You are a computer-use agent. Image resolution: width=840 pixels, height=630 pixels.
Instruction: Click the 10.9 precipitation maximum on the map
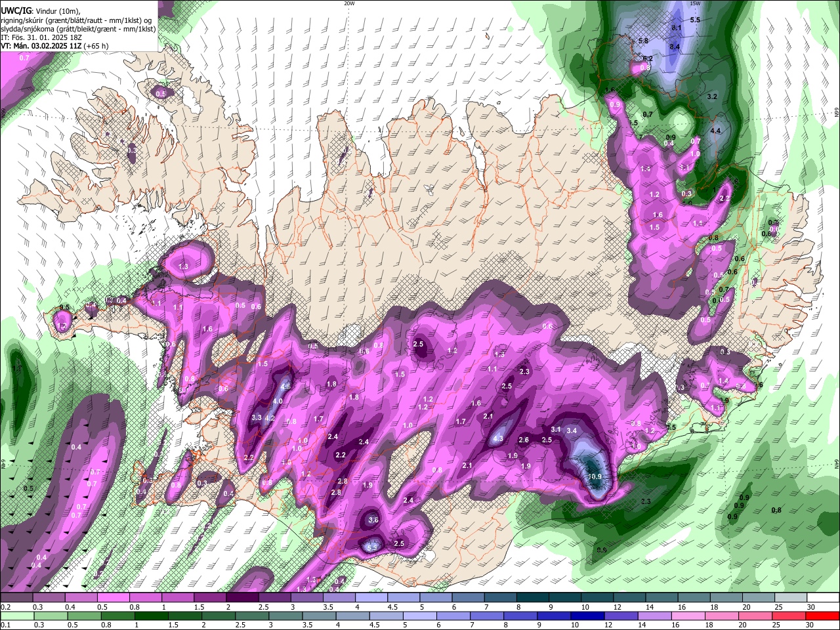[595, 476]
